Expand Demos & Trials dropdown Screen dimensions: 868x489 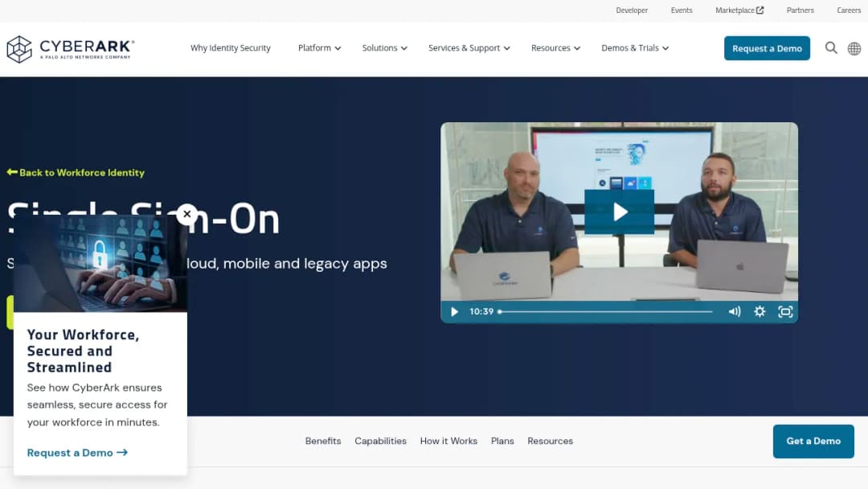point(635,48)
